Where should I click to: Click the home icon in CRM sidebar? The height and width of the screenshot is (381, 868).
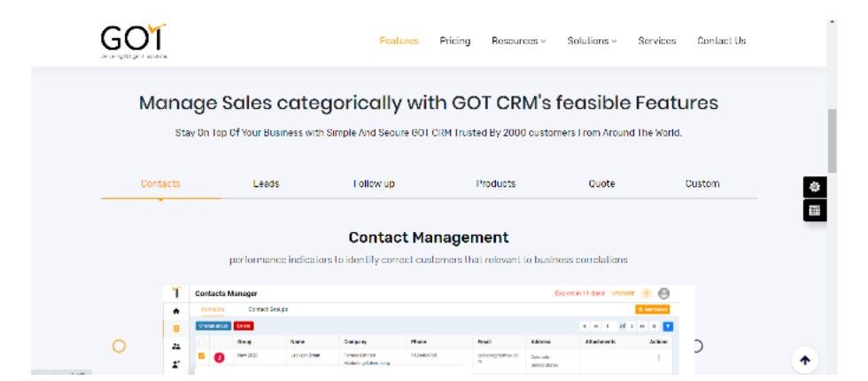(x=175, y=311)
